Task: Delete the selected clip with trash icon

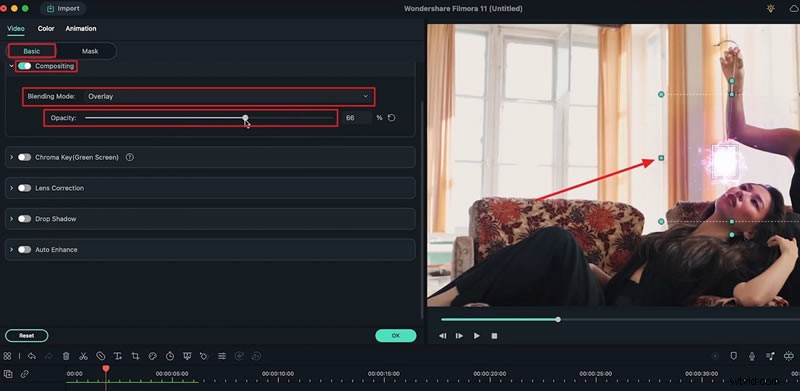Action: pyautogui.click(x=66, y=356)
